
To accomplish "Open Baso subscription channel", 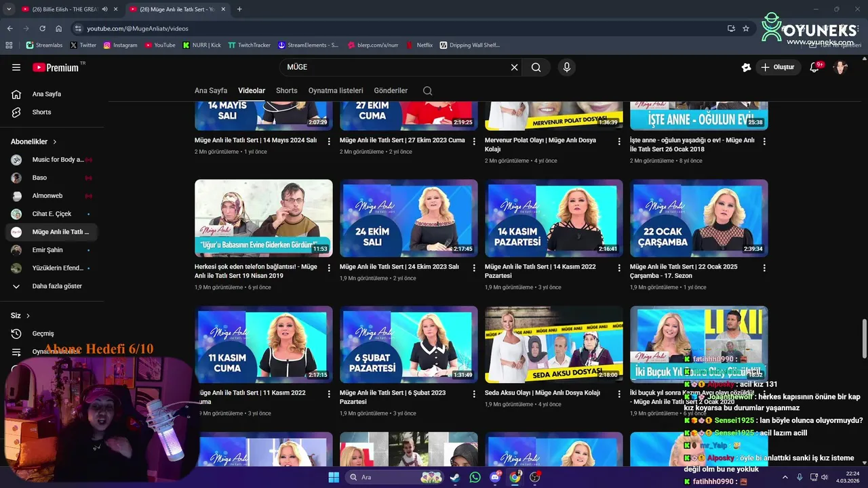I will click(x=52, y=178).
